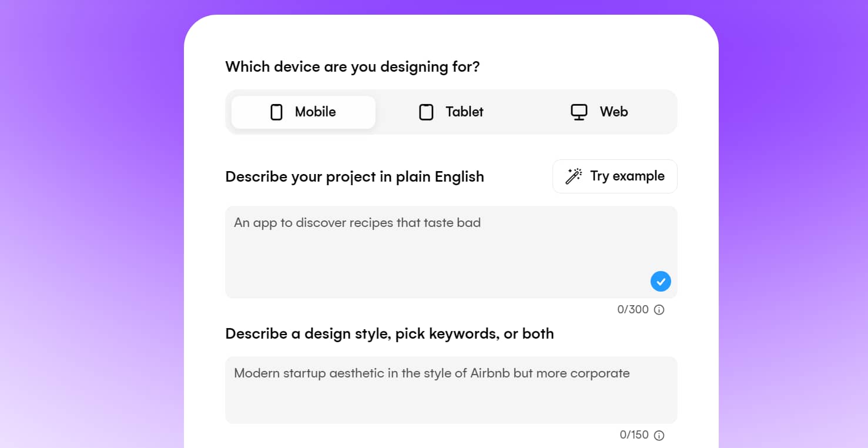The width and height of the screenshot is (868, 448).
Task: Click the Try example button
Action: 615,176
